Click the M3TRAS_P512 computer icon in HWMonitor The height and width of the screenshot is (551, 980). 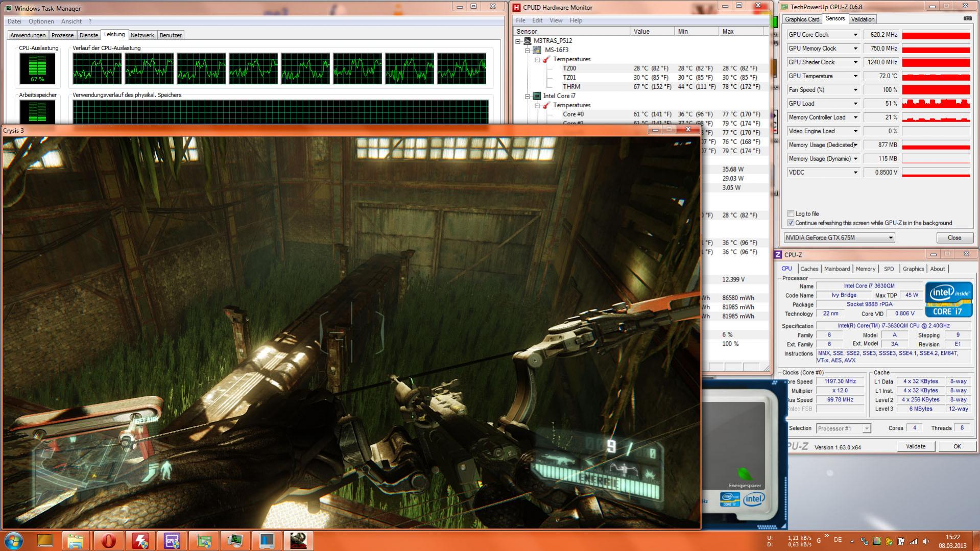pos(528,41)
